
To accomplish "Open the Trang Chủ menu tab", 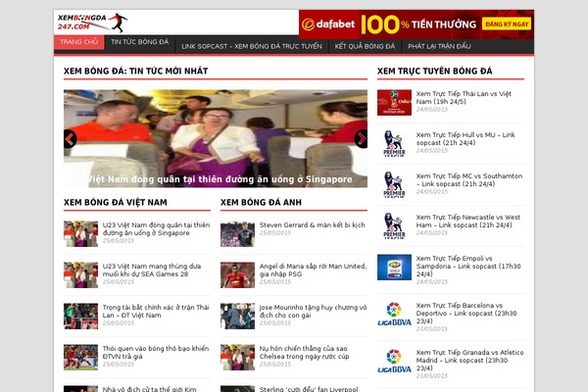I will point(78,42).
